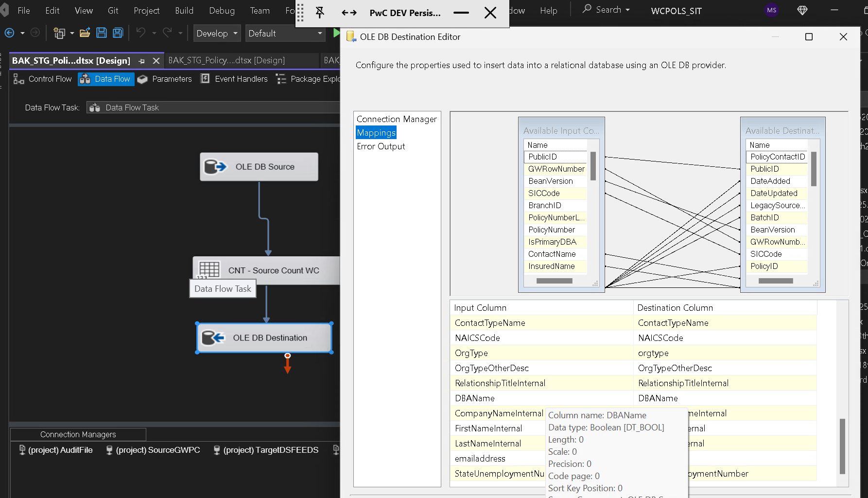The image size is (868, 498).
Task: Switch to the Parameters tab
Action: 165,79
